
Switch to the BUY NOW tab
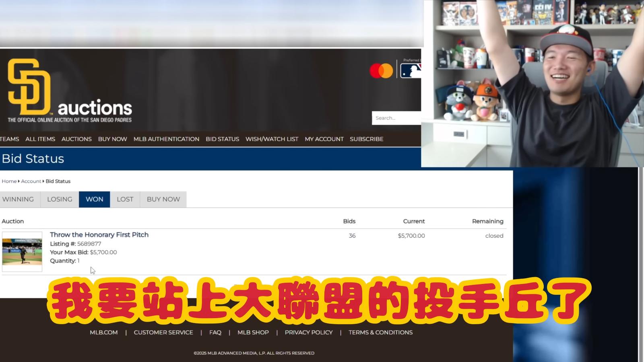click(x=163, y=199)
